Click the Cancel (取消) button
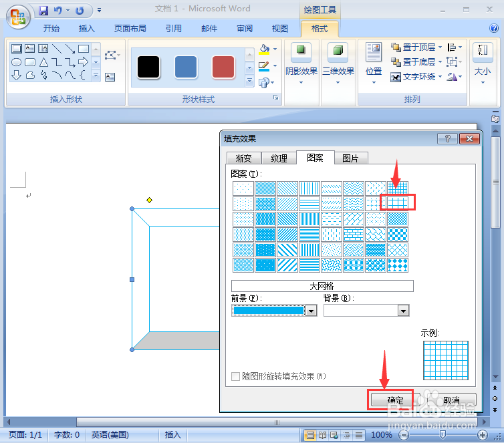Viewport: 504px width, 443px height. [x=451, y=400]
